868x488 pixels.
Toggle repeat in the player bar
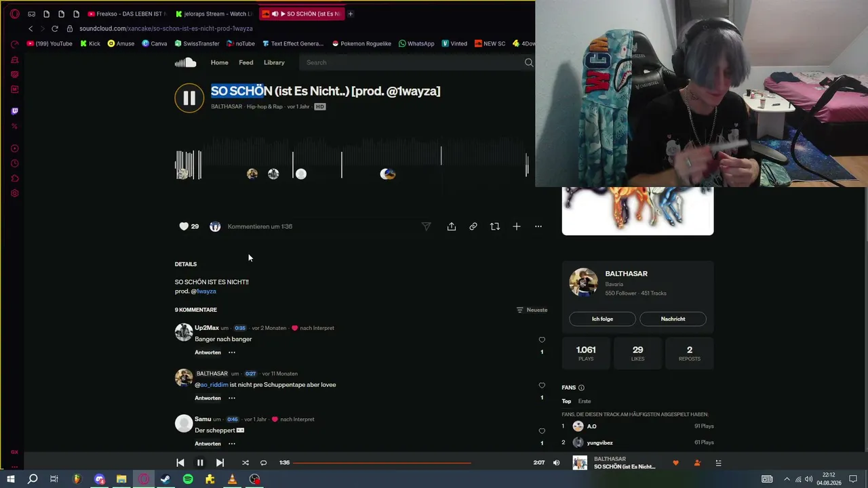coord(264,463)
